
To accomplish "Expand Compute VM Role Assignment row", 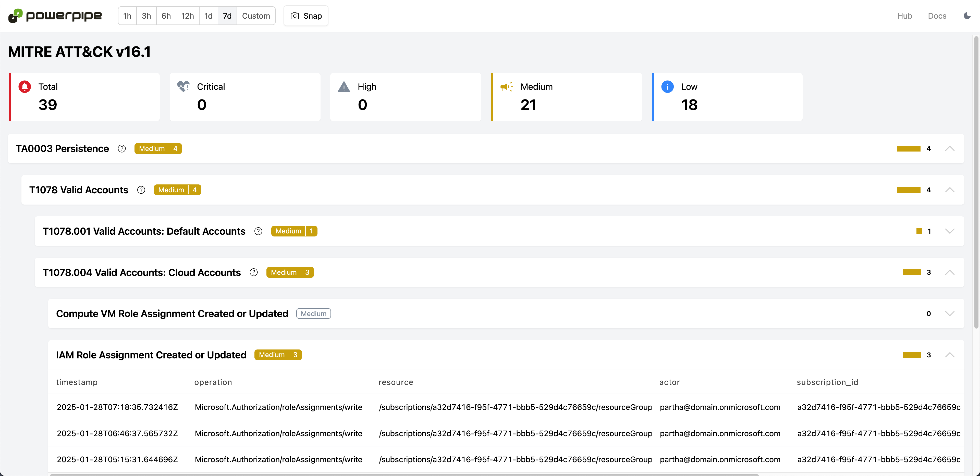I will coord(950,314).
